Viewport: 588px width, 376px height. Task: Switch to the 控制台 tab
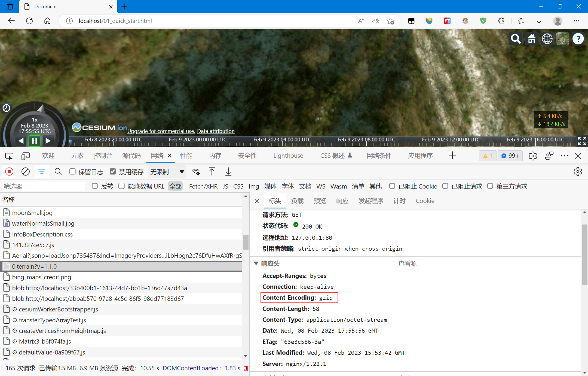coord(103,156)
